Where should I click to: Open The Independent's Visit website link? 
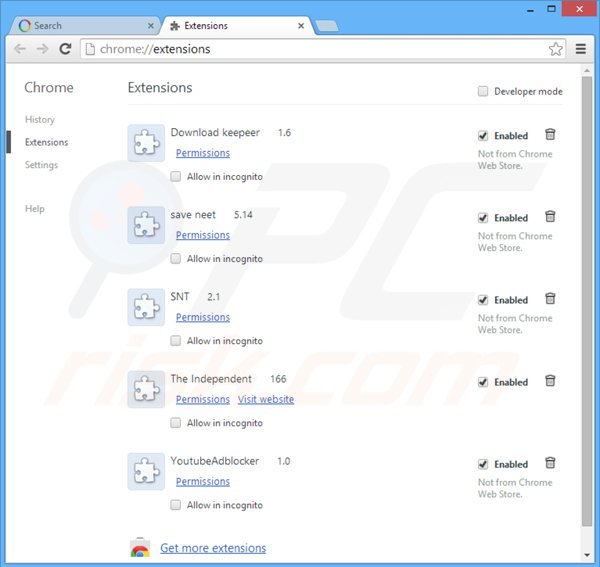(x=266, y=399)
